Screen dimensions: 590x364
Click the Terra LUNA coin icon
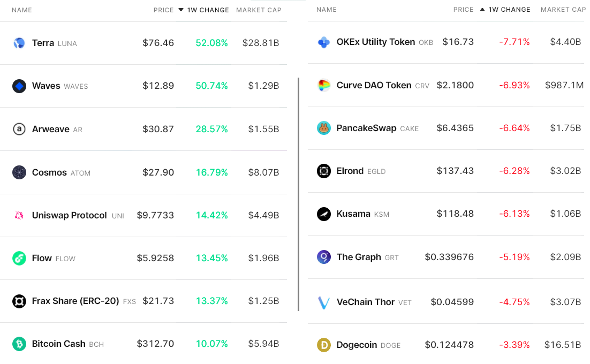coord(19,43)
